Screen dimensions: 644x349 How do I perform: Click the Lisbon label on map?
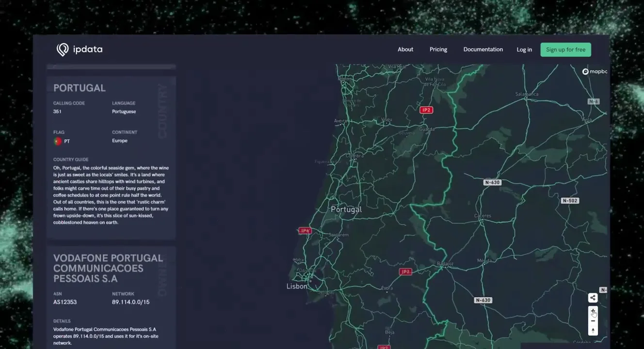pyautogui.click(x=297, y=286)
